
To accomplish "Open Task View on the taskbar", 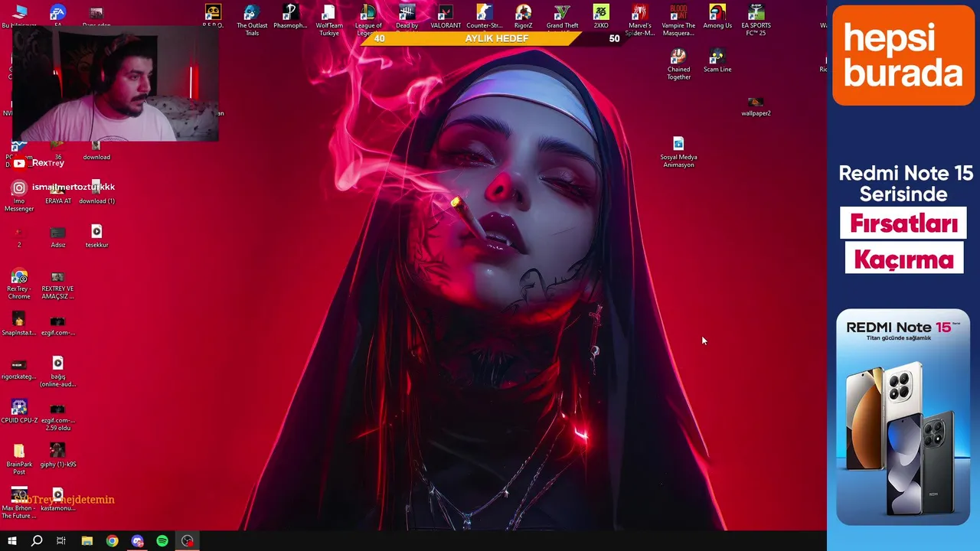I will pos(61,541).
